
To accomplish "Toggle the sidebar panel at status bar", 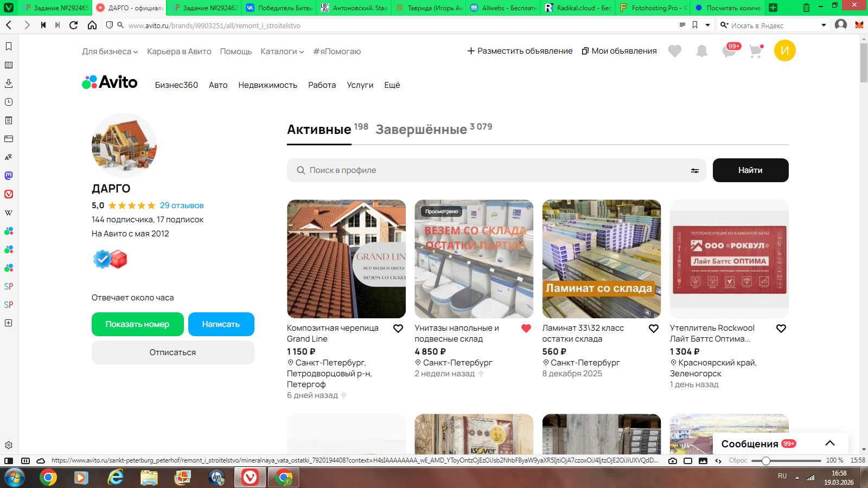I will (9, 461).
